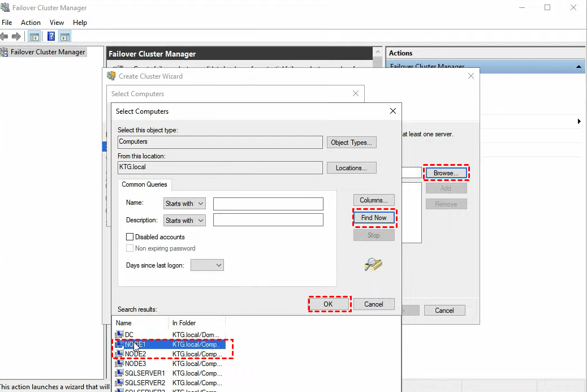This screenshot has width=587, height=392.
Task: Open the Action menu
Action: [31, 23]
